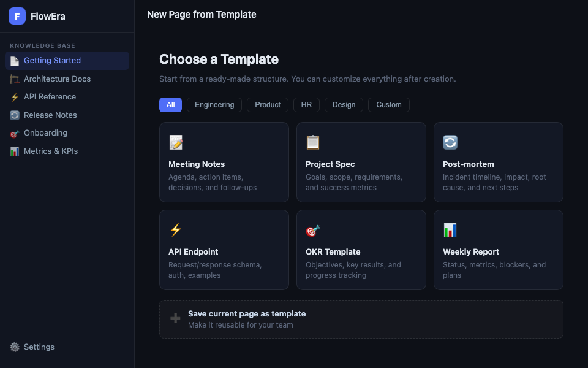Click the Weekly Report bar chart icon

pos(450,230)
